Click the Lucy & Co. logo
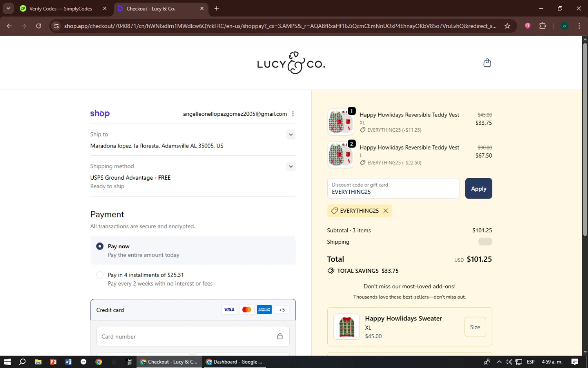This screenshot has height=368, width=588. coord(291,63)
